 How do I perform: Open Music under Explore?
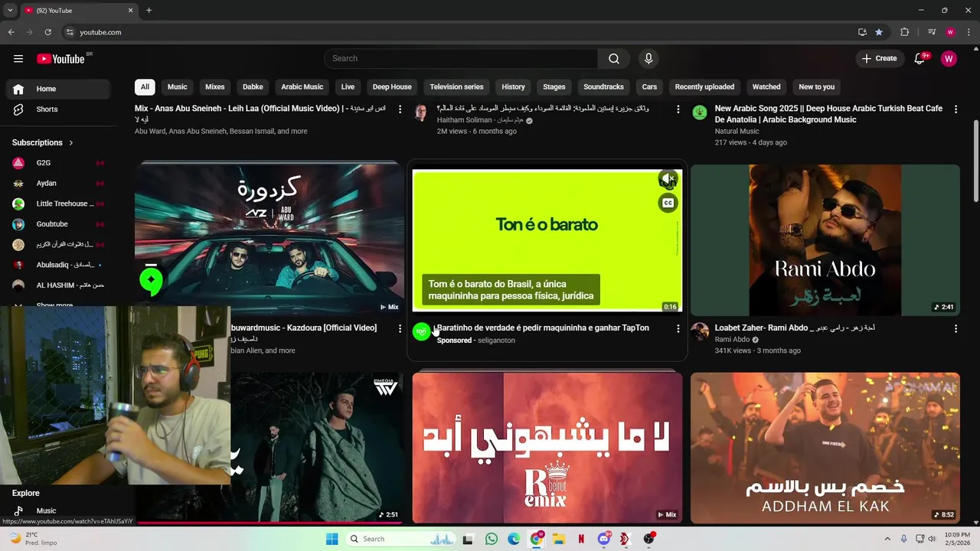pos(58,510)
